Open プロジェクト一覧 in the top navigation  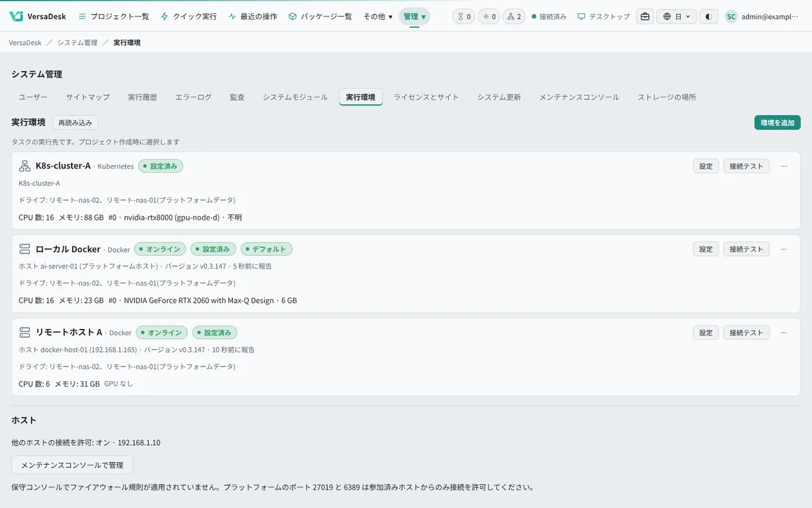point(114,17)
